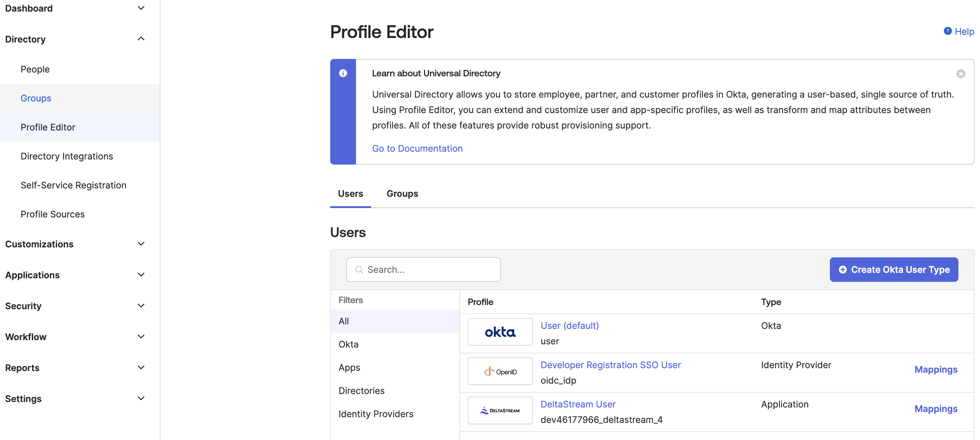Image resolution: width=980 pixels, height=440 pixels.
Task: Filter profiles by Apps
Action: pyautogui.click(x=349, y=367)
